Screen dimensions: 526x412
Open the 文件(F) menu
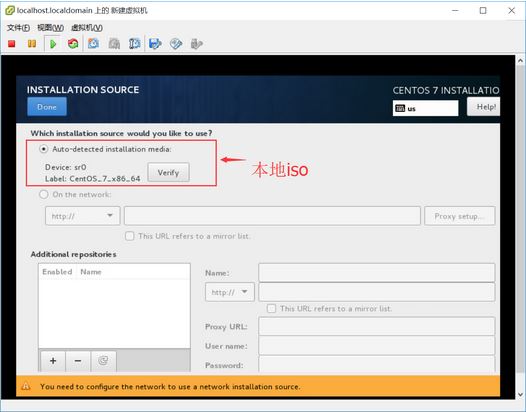tap(18, 28)
